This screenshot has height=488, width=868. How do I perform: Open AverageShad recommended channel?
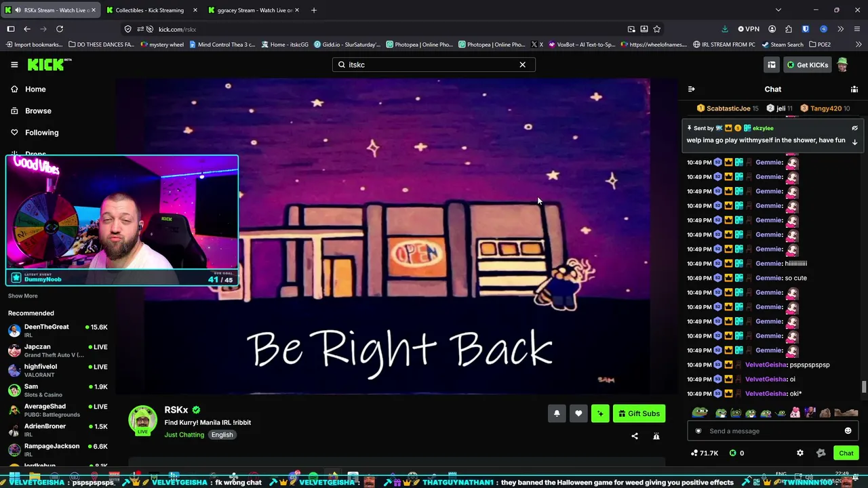[58, 410]
